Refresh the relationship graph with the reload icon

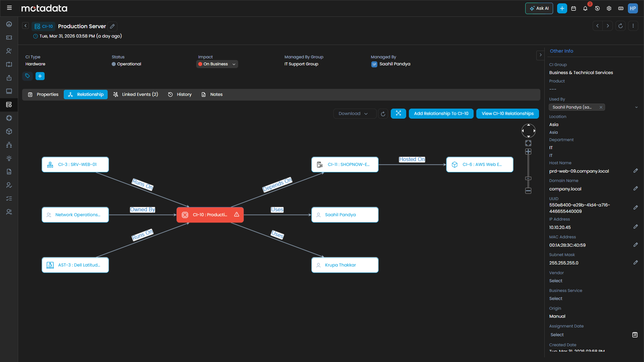click(x=383, y=114)
